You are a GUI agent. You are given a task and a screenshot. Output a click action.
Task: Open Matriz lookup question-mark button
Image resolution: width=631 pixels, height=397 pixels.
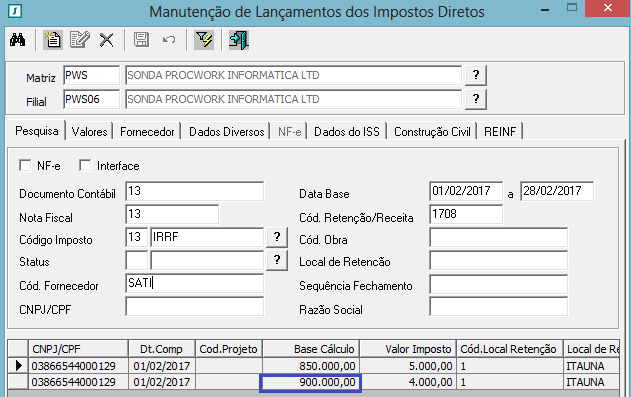(x=476, y=75)
